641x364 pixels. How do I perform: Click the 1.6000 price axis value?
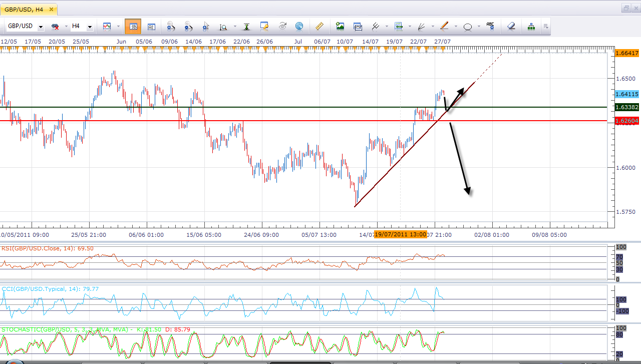(625, 168)
